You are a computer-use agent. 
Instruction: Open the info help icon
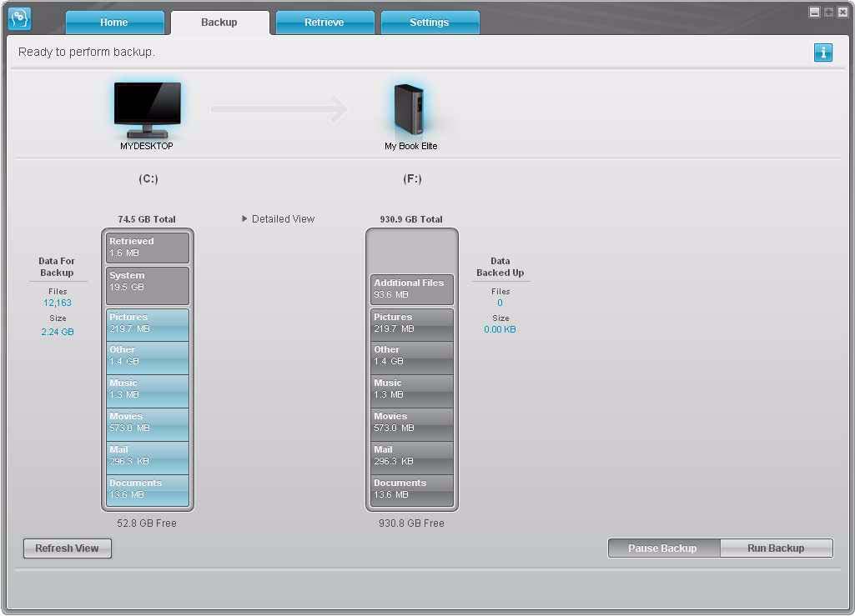tap(822, 53)
